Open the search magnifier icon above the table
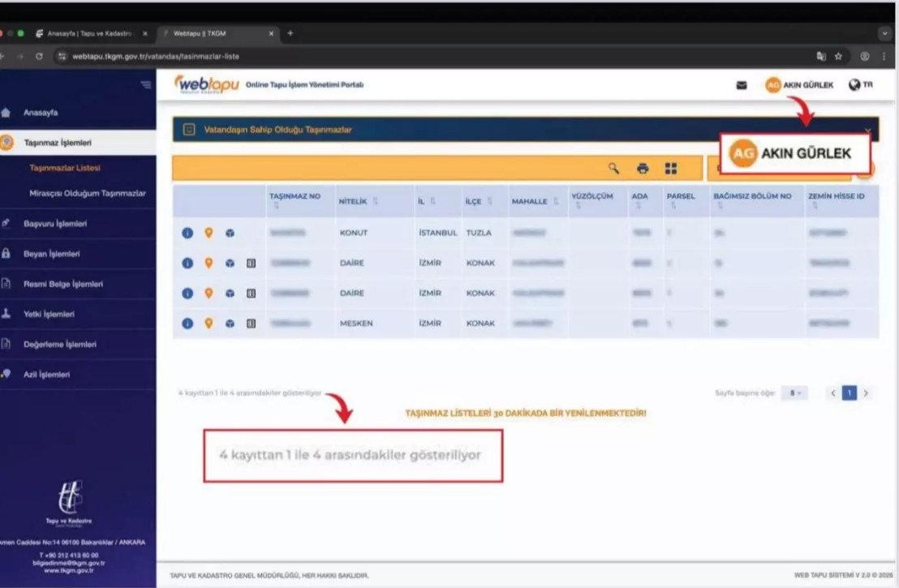 (612, 168)
